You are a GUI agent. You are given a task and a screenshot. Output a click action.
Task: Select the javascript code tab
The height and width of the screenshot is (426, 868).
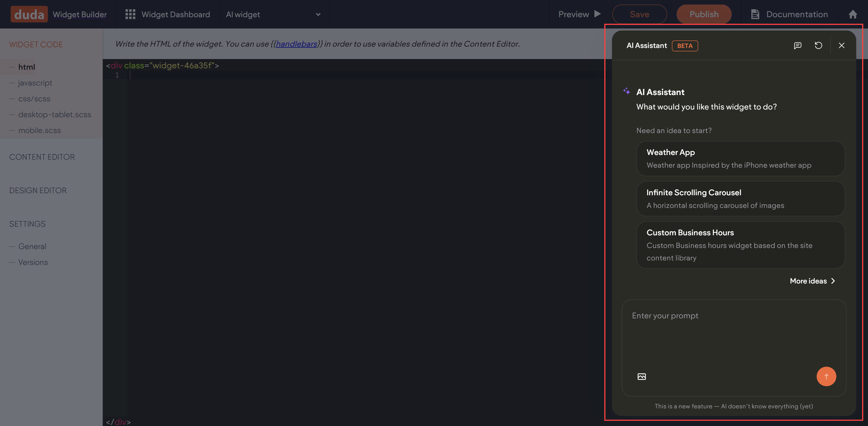point(35,83)
